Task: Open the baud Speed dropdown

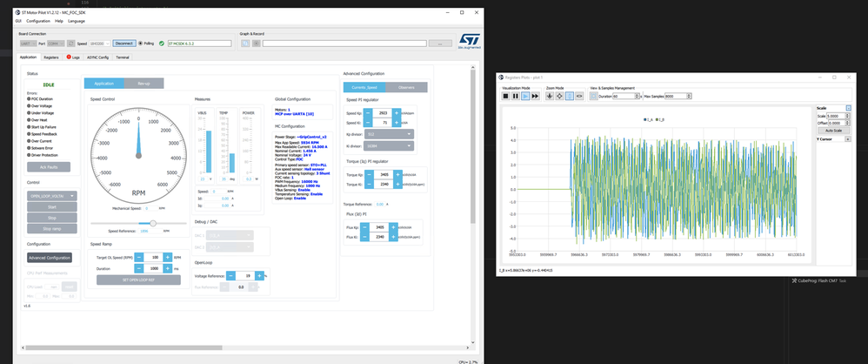Action: [100, 44]
